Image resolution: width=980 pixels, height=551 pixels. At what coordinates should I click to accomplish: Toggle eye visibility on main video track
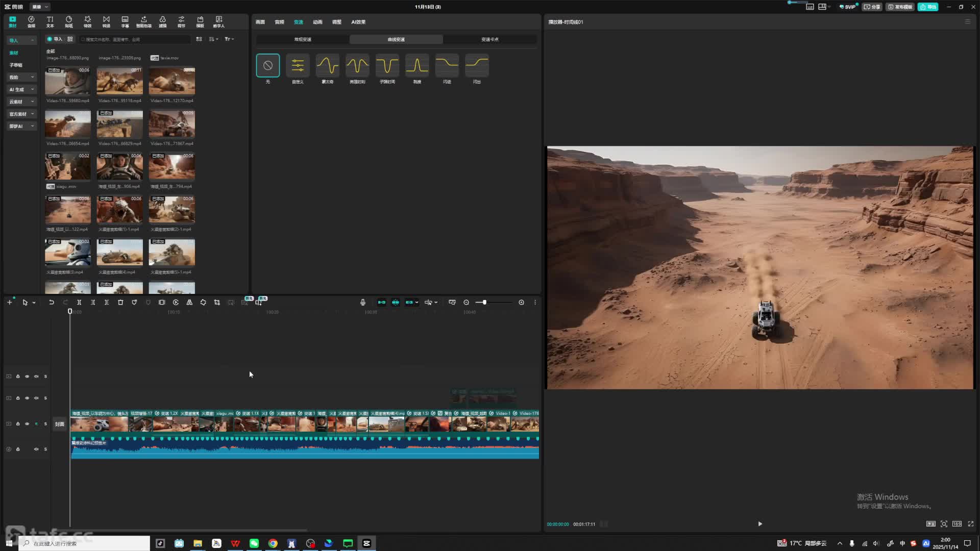[27, 424]
